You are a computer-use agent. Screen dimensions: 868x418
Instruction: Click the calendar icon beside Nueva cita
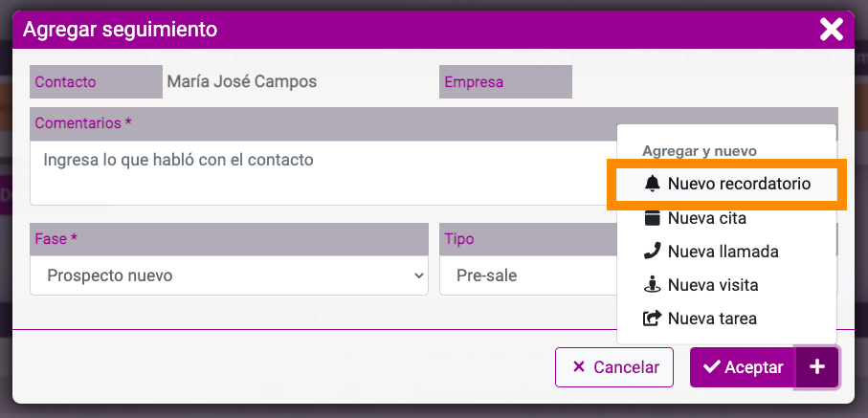(x=653, y=217)
